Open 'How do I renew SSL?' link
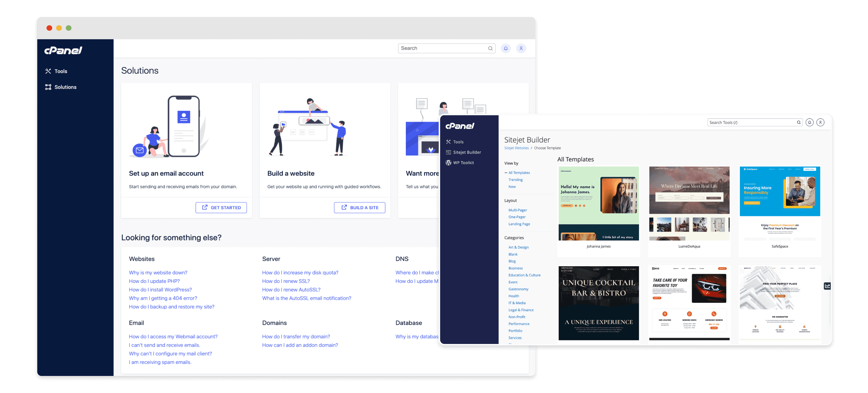This screenshot has height=393, width=868. pos(286,281)
